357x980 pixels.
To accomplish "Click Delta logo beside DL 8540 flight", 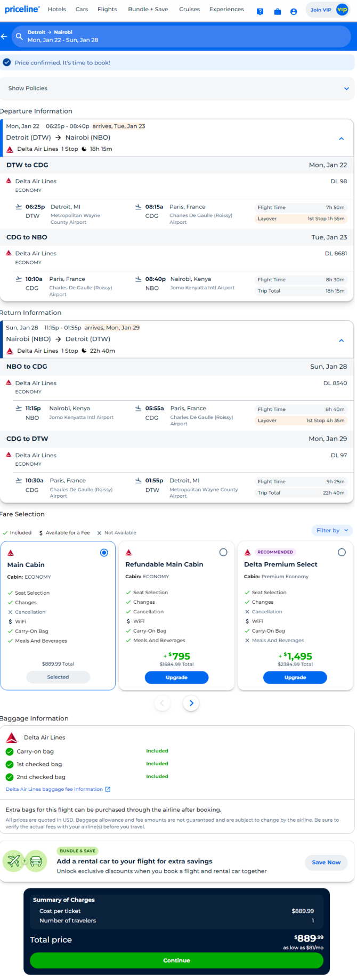I will click(9, 383).
